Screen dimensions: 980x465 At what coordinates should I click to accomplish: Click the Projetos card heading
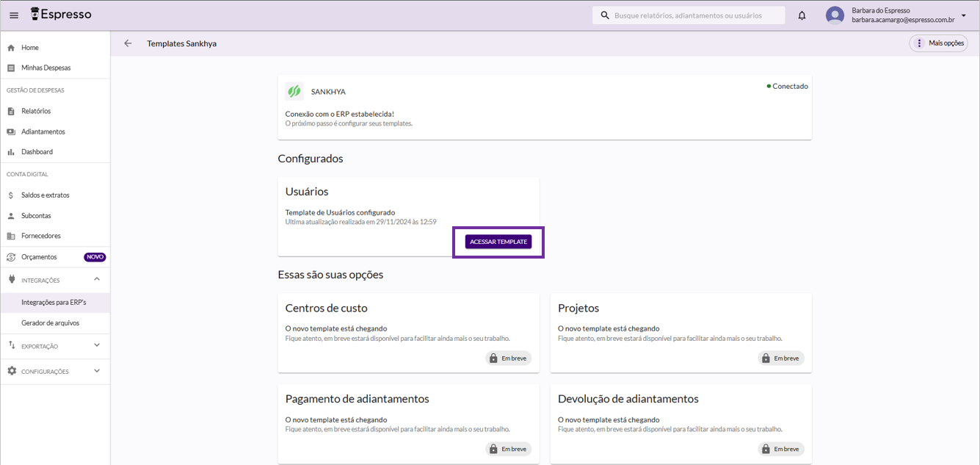point(578,309)
